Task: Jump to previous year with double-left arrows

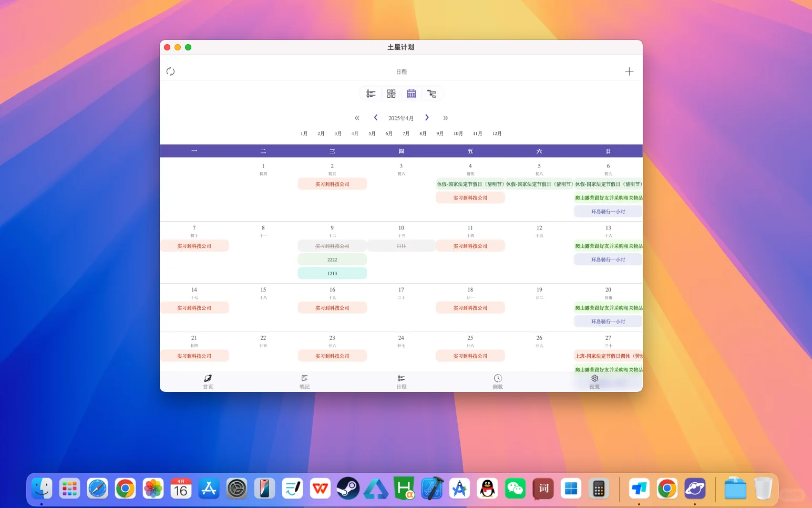Action: point(357,118)
